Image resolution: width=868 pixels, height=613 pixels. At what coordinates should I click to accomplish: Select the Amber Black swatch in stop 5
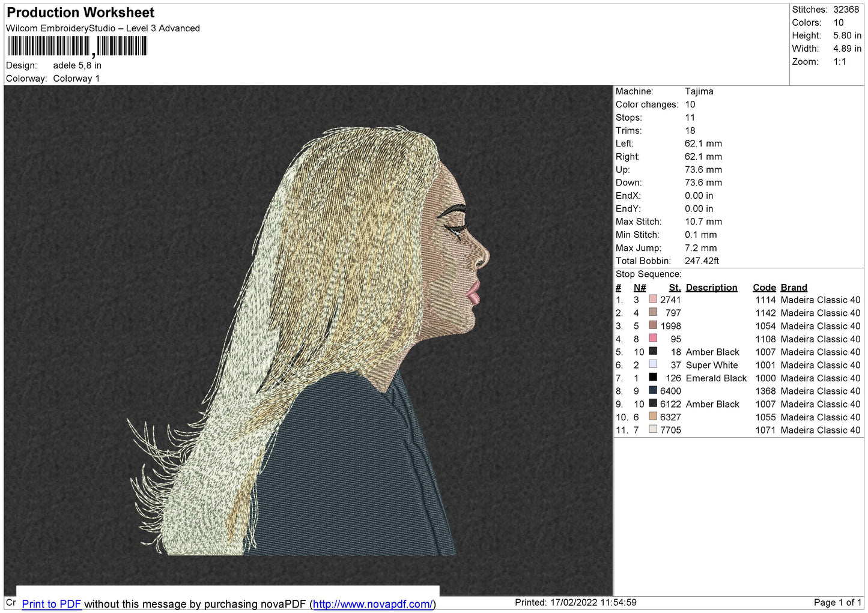(653, 351)
